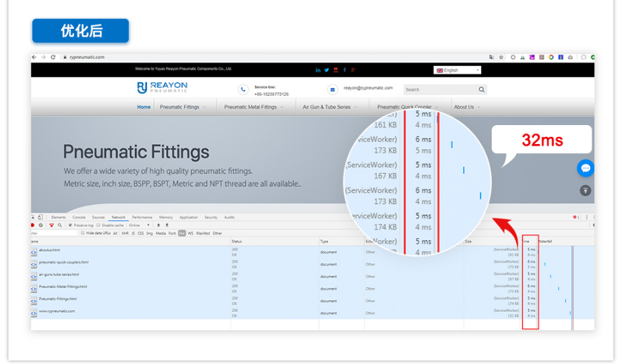Click the red record network log button
Screen dimensions: 619x364
point(33,225)
